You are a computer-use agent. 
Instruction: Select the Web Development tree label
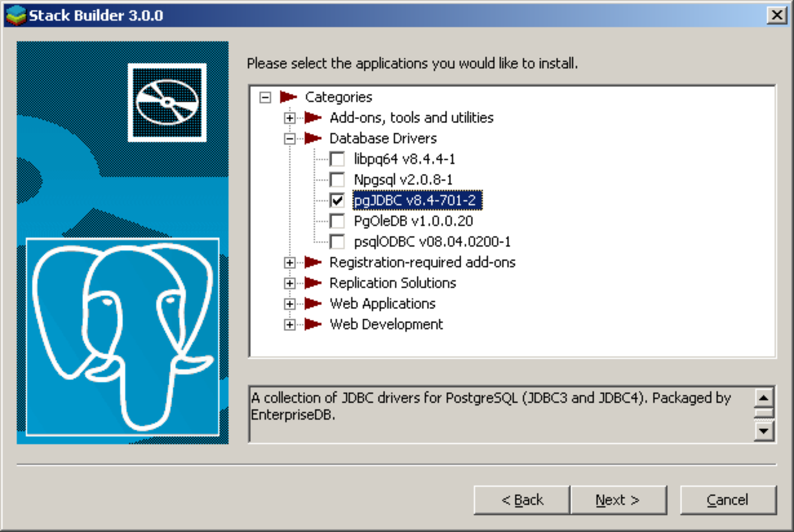[386, 324]
